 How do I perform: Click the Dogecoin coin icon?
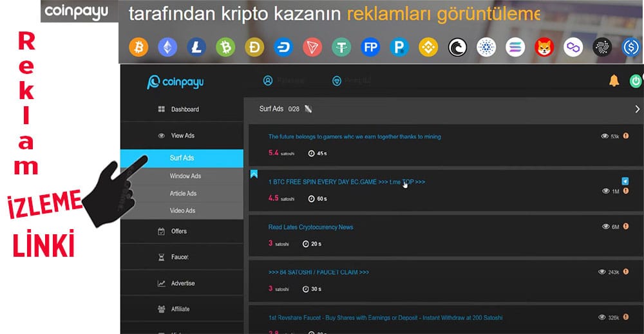click(x=254, y=48)
